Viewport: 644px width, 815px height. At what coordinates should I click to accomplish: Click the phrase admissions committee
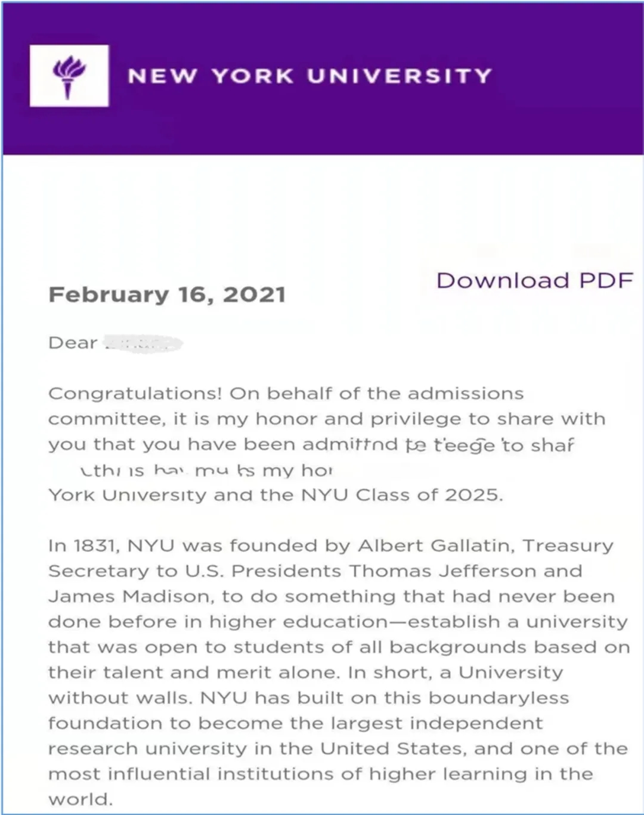click(x=465, y=393)
